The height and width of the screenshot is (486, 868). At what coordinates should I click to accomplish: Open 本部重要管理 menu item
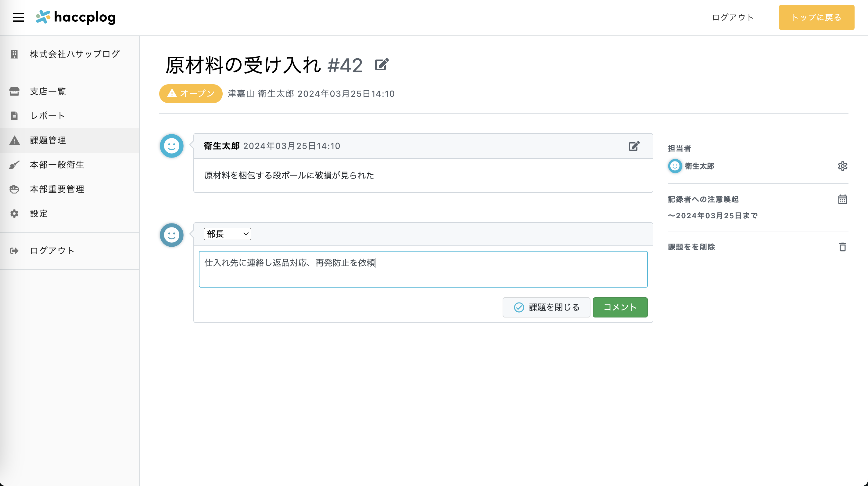point(57,189)
